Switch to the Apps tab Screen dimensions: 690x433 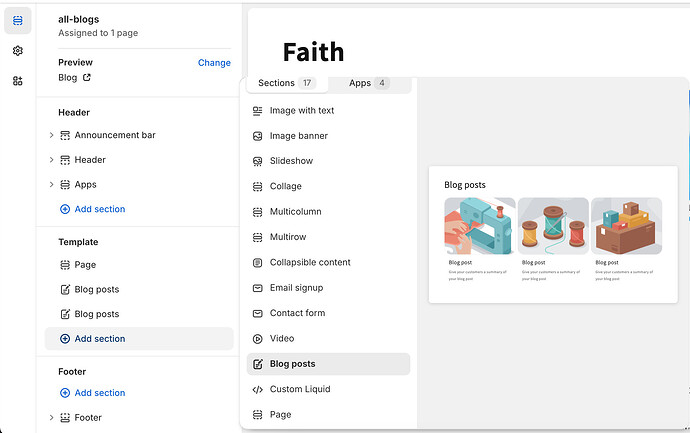(x=370, y=83)
